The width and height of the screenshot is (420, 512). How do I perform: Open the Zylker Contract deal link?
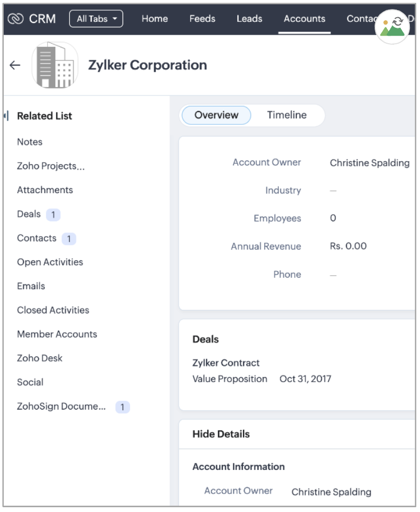coord(226,363)
